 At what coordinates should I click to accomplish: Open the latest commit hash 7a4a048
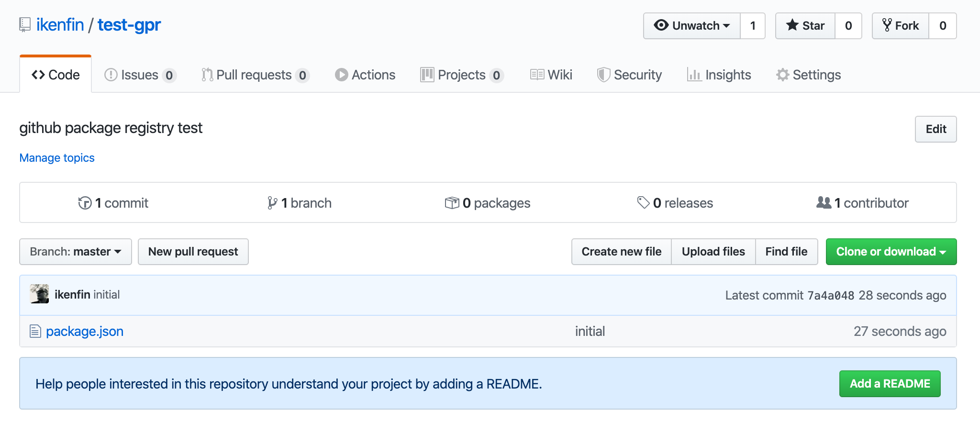click(x=830, y=296)
